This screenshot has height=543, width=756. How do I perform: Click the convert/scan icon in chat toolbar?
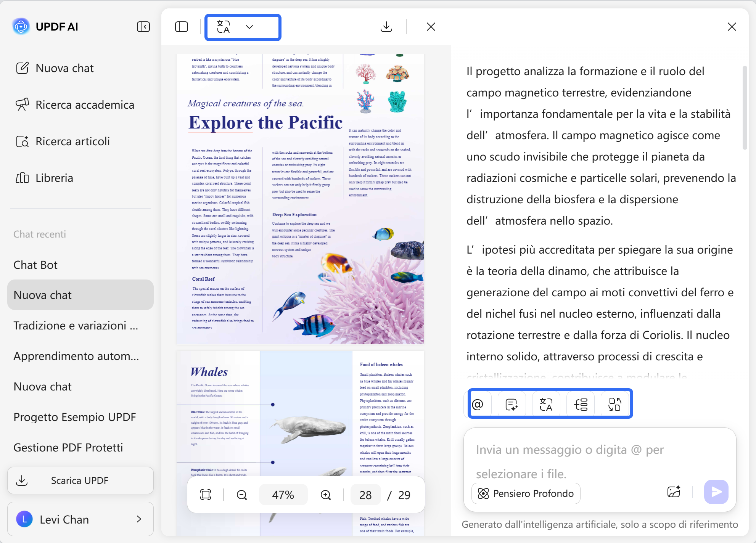click(615, 404)
